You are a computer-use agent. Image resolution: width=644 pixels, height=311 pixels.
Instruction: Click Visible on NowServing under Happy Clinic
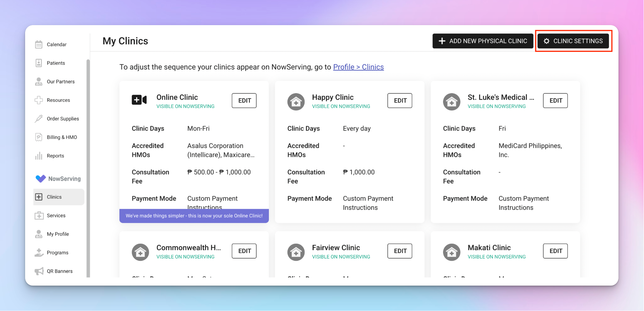point(341,106)
